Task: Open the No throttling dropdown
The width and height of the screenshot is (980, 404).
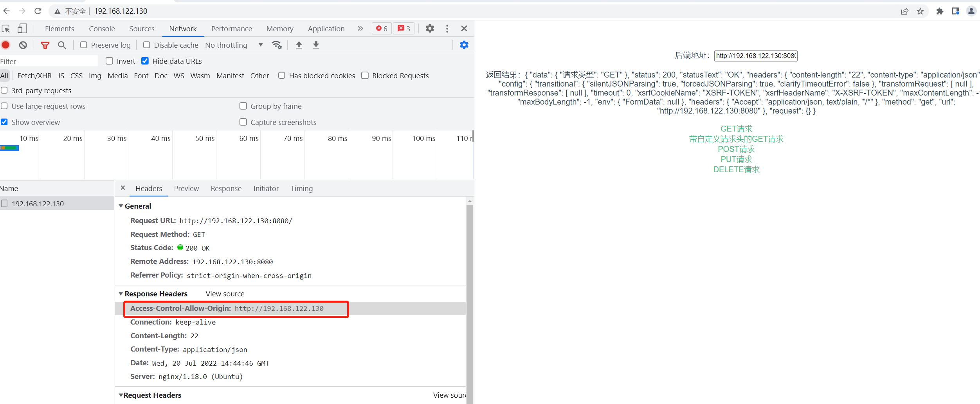Action: click(x=234, y=45)
